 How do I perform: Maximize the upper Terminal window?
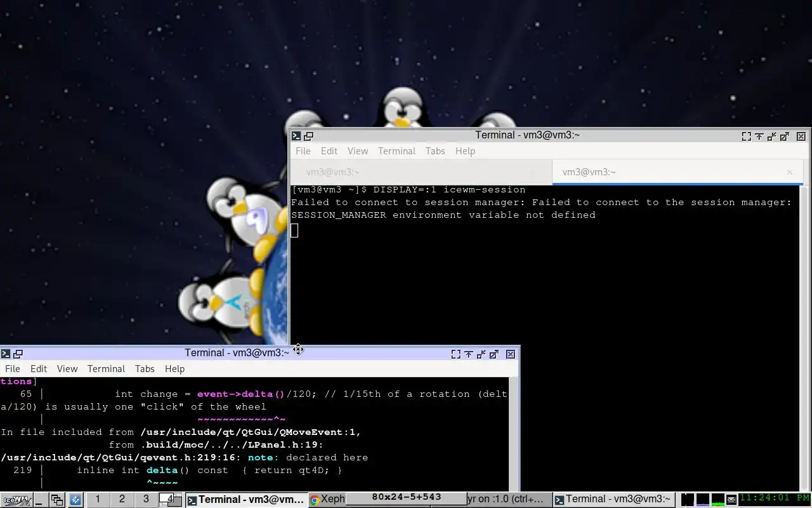click(785, 136)
